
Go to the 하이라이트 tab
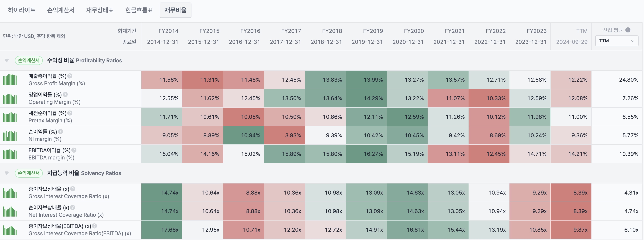(22, 10)
